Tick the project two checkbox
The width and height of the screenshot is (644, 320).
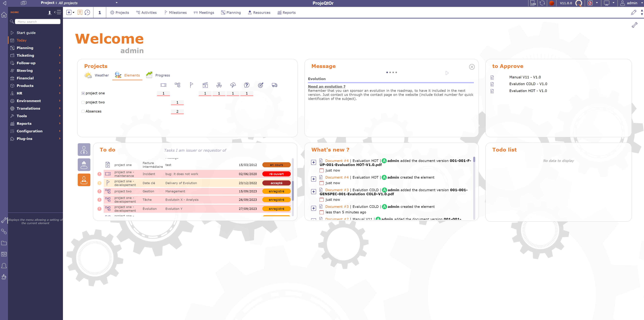(83, 102)
